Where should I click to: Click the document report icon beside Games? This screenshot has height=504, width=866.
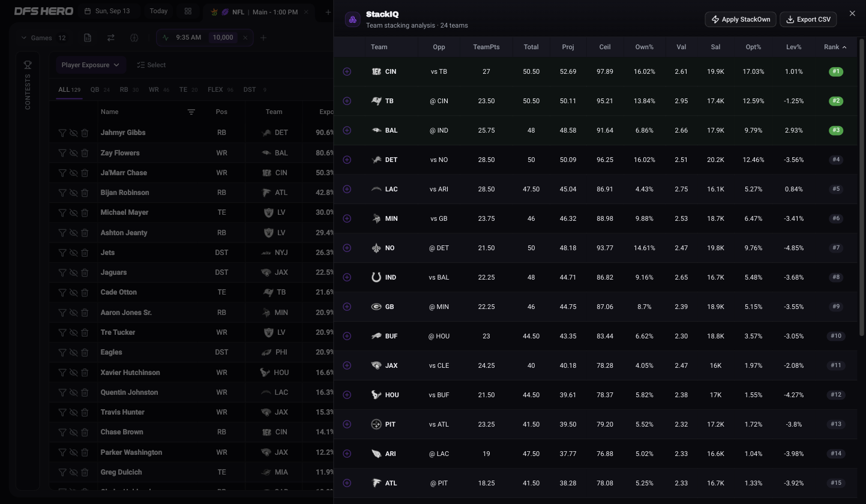pyautogui.click(x=88, y=38)
